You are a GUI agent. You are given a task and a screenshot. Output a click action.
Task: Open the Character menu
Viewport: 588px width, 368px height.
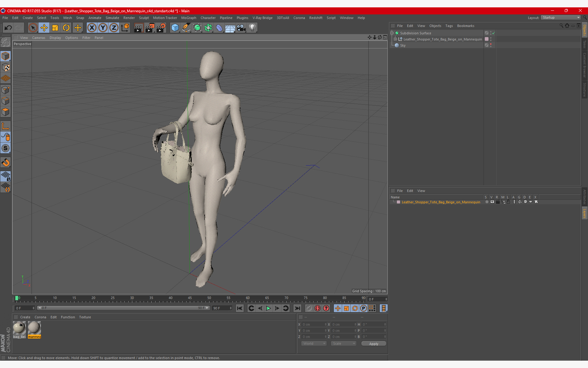pyautogui.click(x=208, y=18)
